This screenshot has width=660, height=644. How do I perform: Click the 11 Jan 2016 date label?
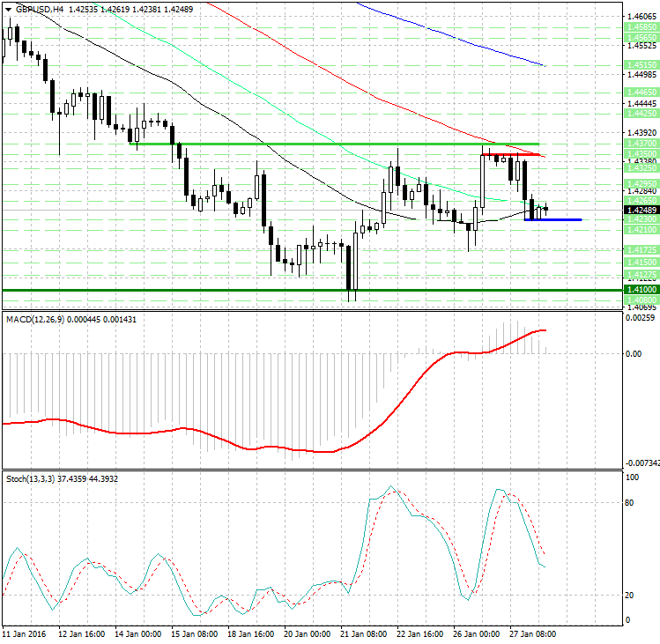25,634
